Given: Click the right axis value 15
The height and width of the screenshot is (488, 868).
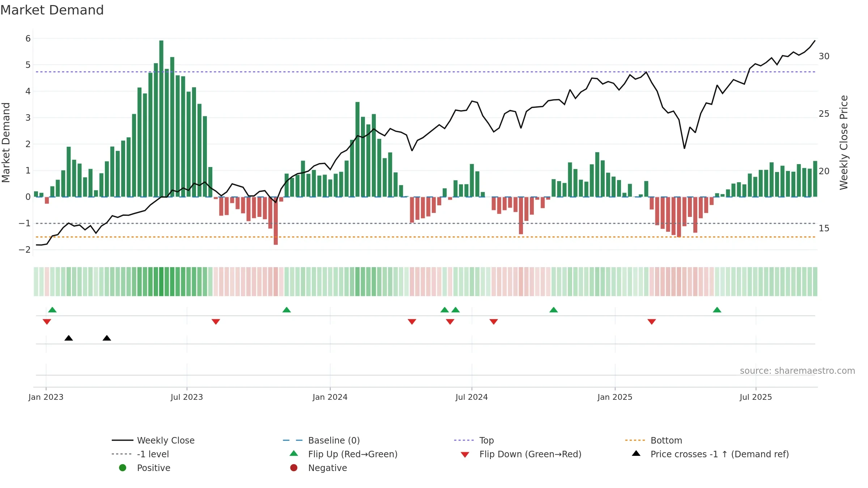Looking at the screenshot, I should click(824, 228).
